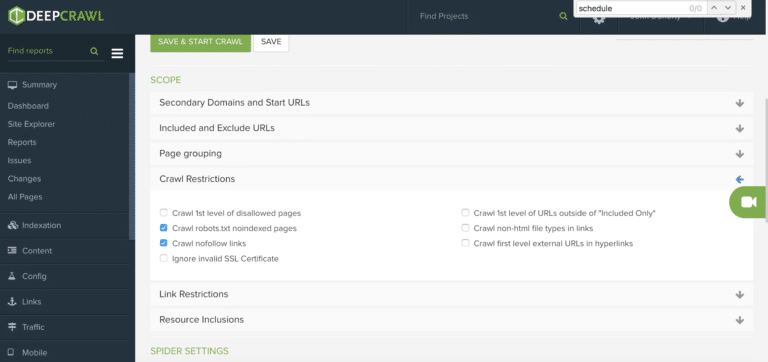The width and height of the screenshot is (768, 362).
Task: Click the Crawl Restrictions header title
Action: click(197, 179)
